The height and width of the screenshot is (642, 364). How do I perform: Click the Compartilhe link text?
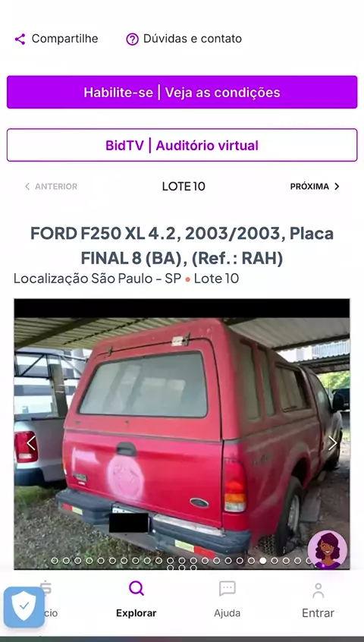65,39
